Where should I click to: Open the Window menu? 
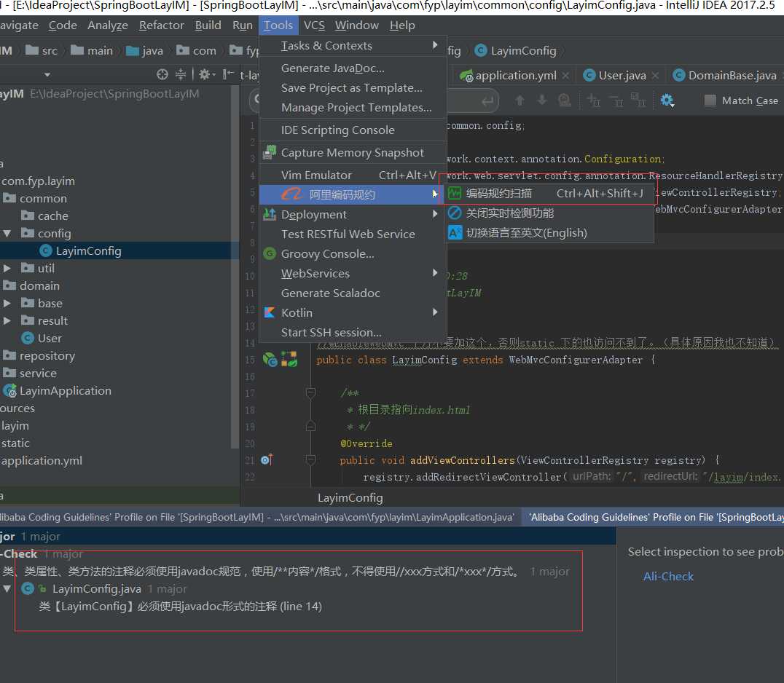[356, 25]
